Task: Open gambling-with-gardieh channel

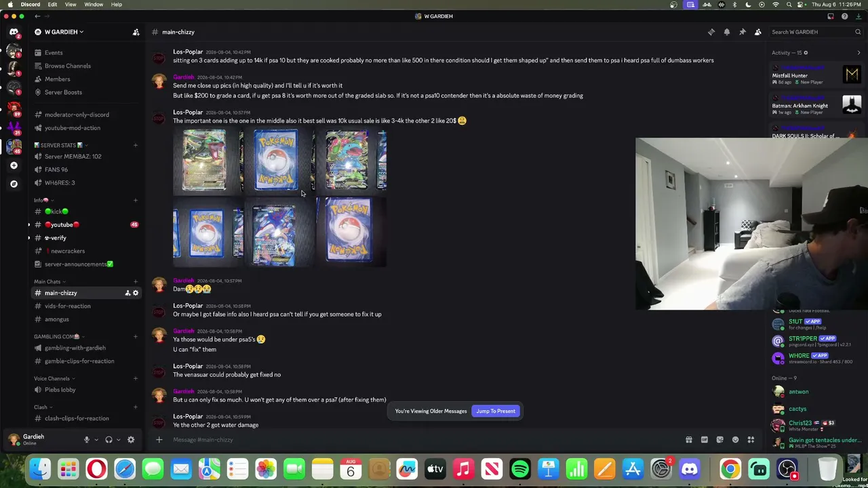Action: pyautogui.click(x=75, y=348)
